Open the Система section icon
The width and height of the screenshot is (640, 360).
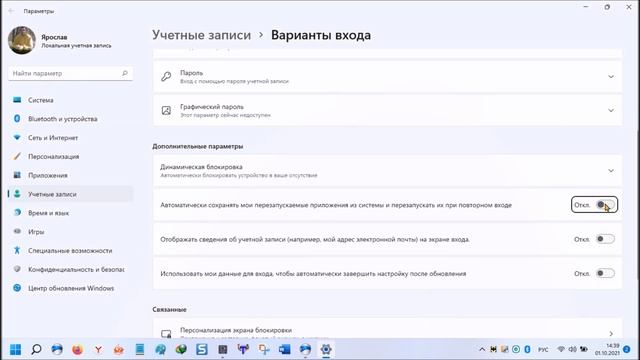pos(17,100)
